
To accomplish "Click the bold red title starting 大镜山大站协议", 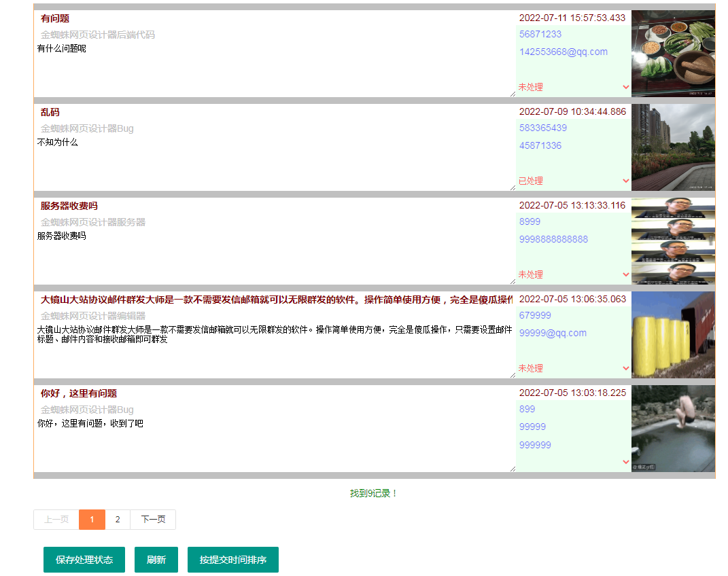I will point(276,300).
